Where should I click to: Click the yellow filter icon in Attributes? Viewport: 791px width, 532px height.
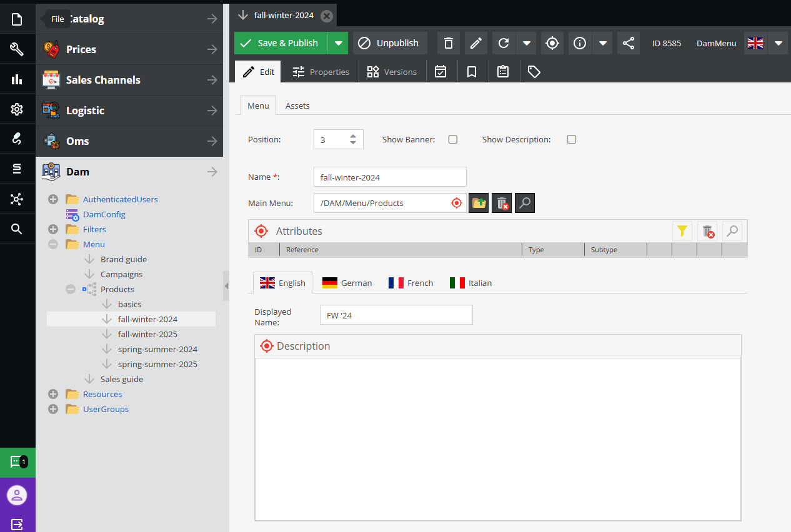pyautogui.click(x=682, y=231)
